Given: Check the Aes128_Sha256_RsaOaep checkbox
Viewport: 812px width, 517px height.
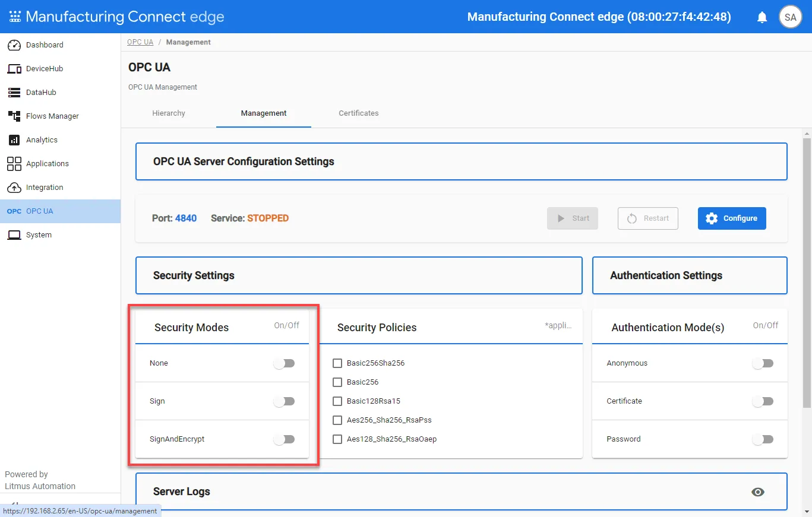Looking at the screenshot, I should pyautogui.click(x=337, y=439).
